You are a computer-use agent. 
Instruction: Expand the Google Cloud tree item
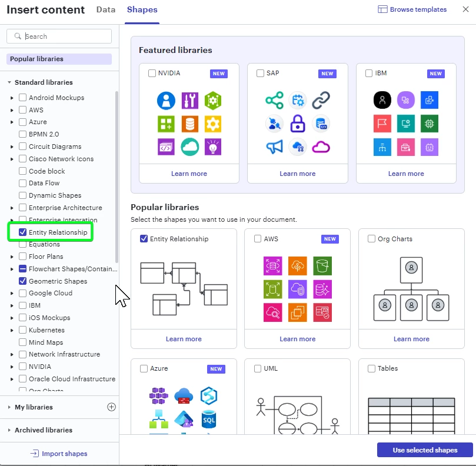12,293
